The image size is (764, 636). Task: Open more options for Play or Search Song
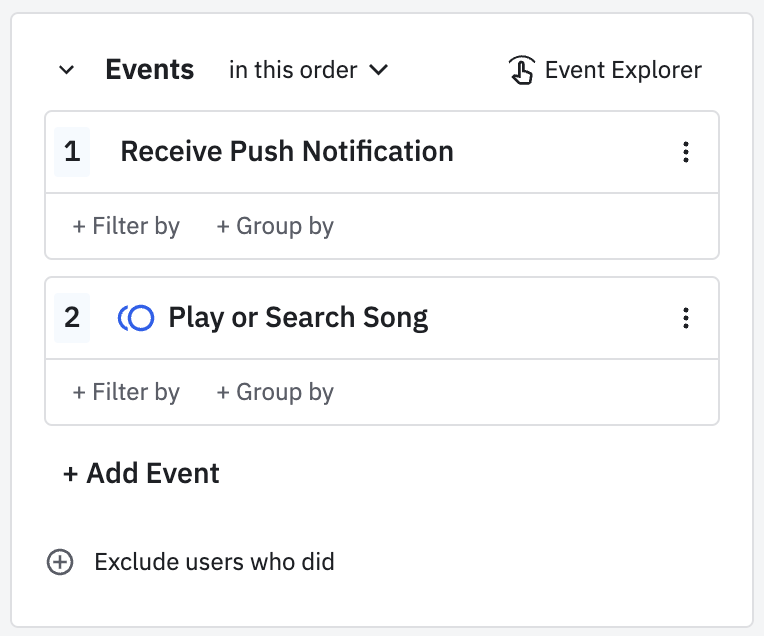tap(686, 318)
